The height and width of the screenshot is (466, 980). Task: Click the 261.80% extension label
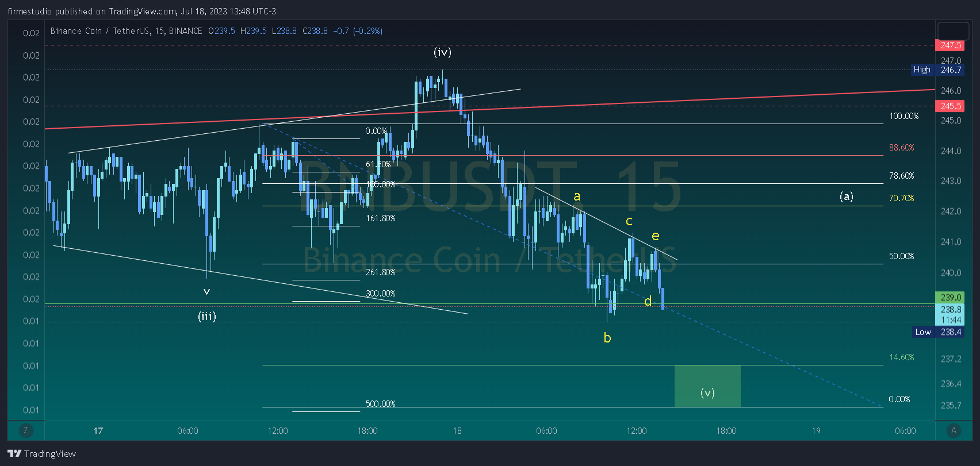point(380,272)
